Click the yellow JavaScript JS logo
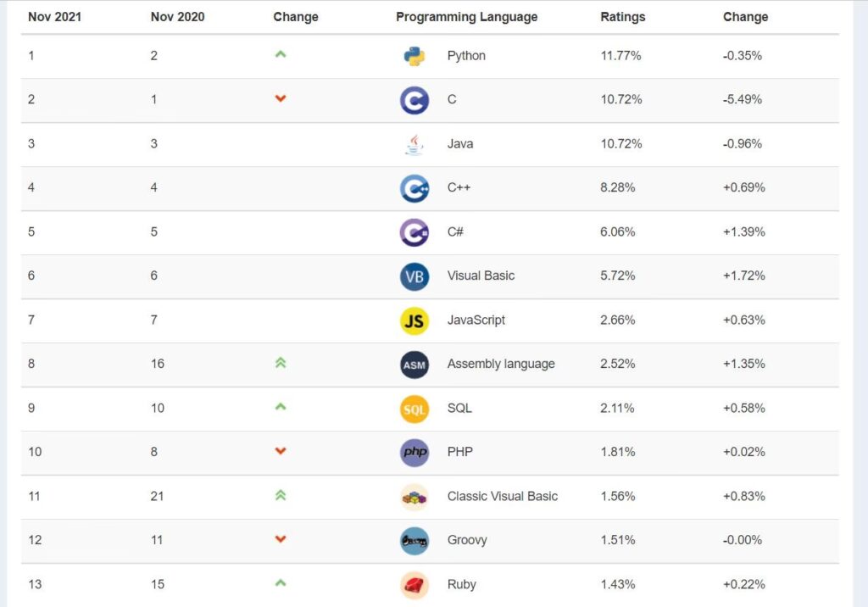 [x=415, y=320]
